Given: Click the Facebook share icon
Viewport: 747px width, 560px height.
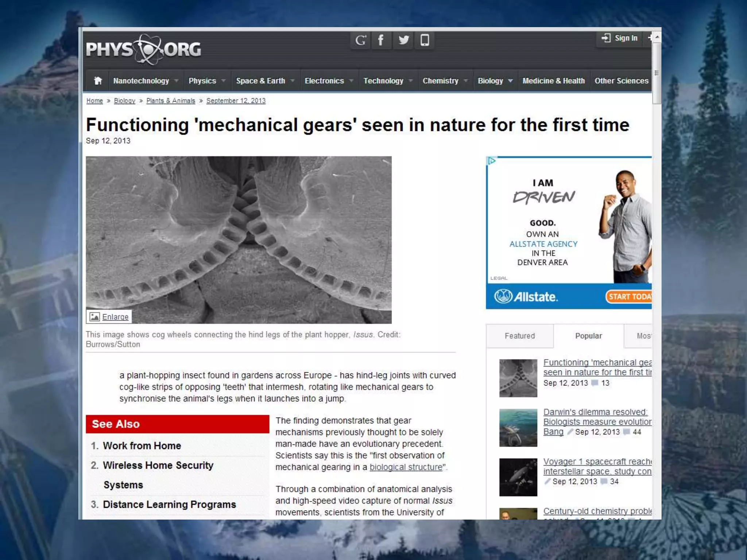Looking at the screenshot, I should click(381, 40).
